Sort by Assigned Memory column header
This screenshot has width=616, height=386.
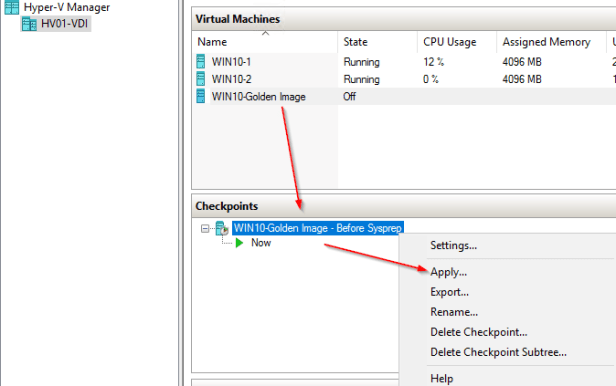(552, 42)
